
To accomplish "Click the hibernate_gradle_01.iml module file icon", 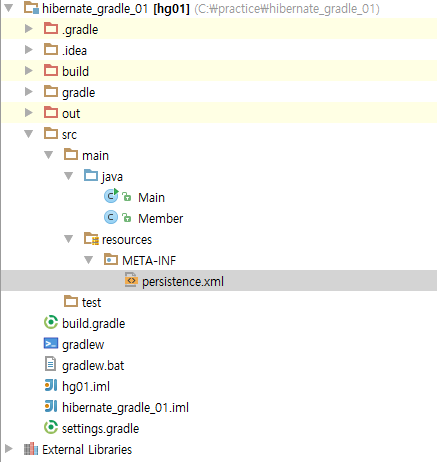I will (x=51, y=406).
